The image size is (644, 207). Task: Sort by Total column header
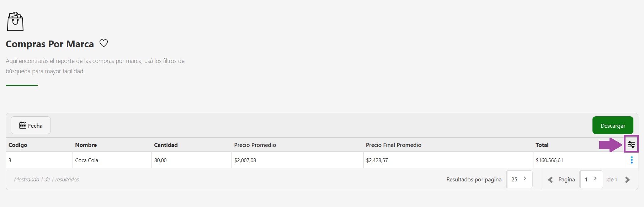click(542, 145)
